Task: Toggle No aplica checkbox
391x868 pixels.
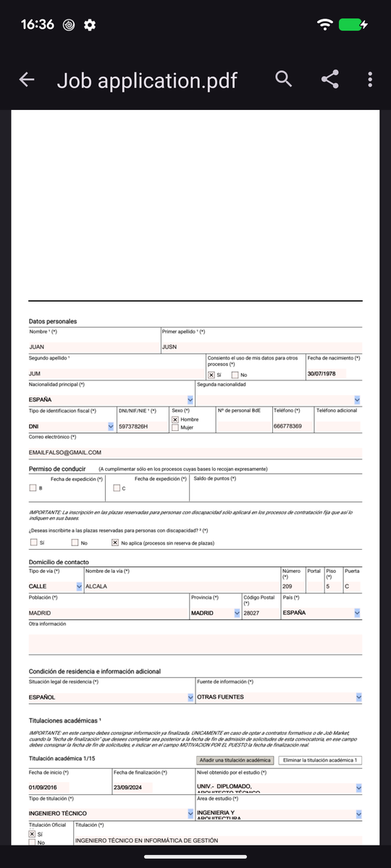Action: pos(114,542)
